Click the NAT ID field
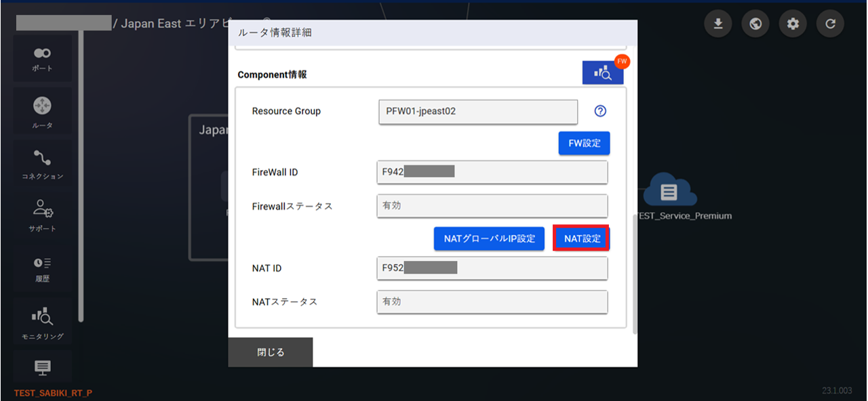 [492, 268]
